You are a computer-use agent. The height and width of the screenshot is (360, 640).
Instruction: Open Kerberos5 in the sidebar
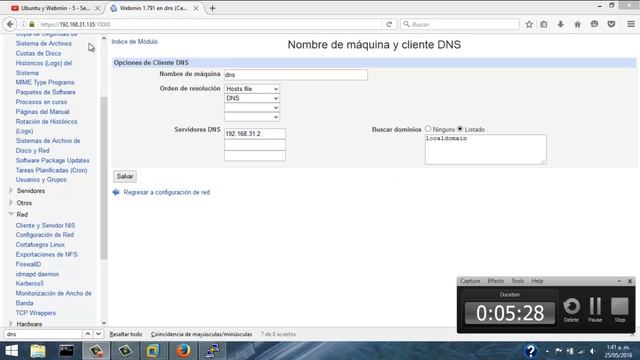coord(29,283)
